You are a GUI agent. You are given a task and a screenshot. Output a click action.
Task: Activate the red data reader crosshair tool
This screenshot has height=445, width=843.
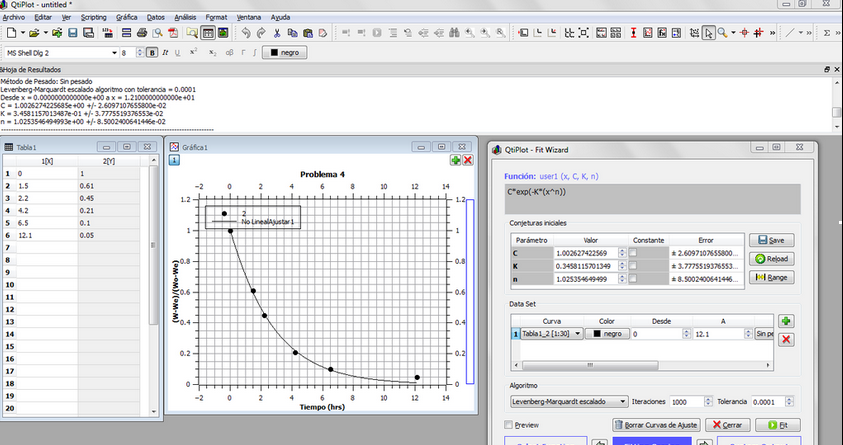[744, 33]
